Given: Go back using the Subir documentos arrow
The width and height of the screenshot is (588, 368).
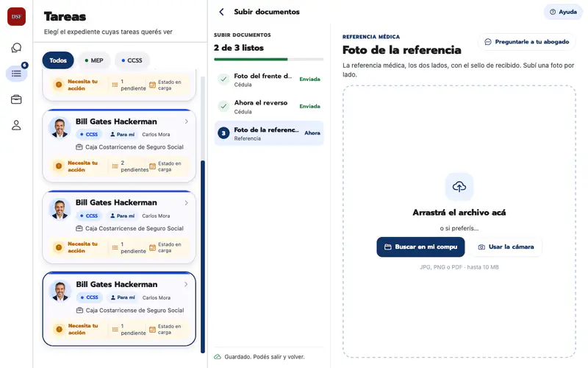Looking at the screenshot, I should click(x=222, y=12).
